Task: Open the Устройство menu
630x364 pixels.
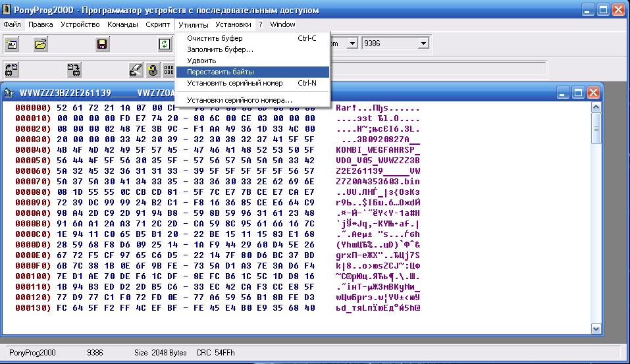Action: click(80, 24)
